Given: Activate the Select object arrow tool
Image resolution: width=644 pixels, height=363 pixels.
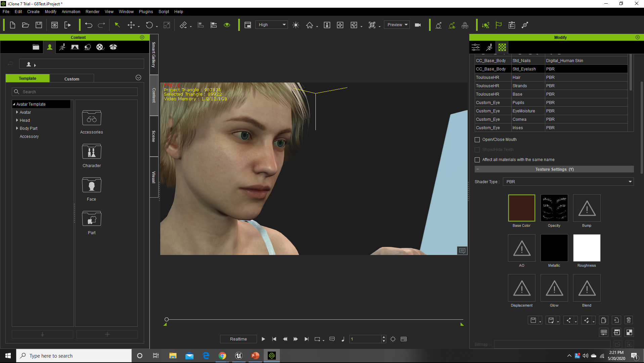Looking at the screenshot, I should [x=117, y=25].
